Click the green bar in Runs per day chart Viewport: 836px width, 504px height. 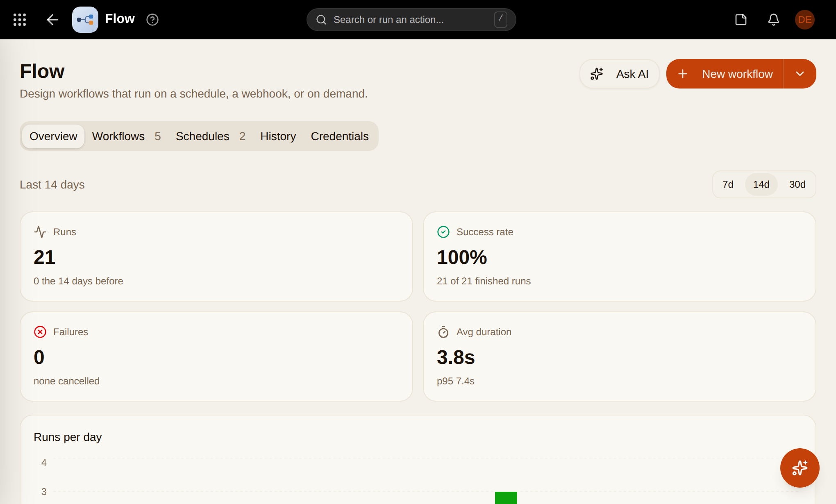pyautogui.click(x=506, y=498)
